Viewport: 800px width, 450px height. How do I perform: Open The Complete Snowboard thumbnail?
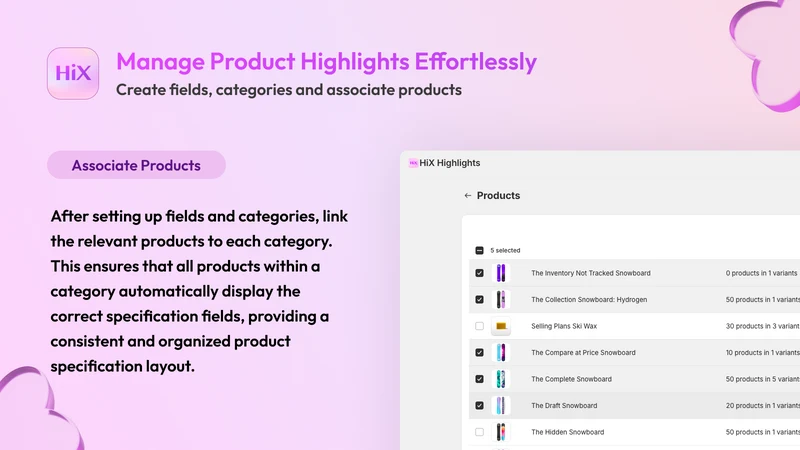501,379
